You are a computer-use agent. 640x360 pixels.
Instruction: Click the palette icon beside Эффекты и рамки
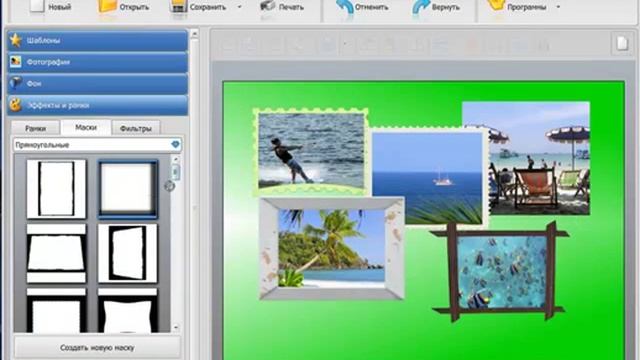click(16, 105)
